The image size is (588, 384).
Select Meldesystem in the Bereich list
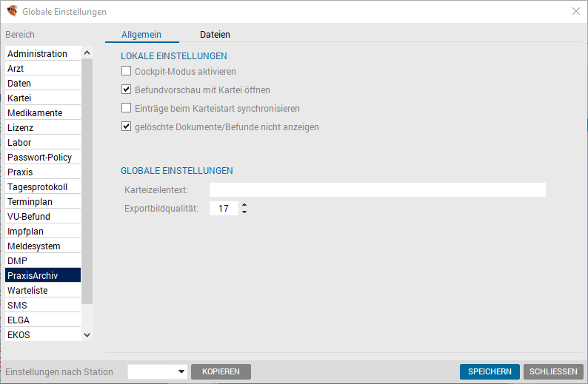tap(43, 246)
